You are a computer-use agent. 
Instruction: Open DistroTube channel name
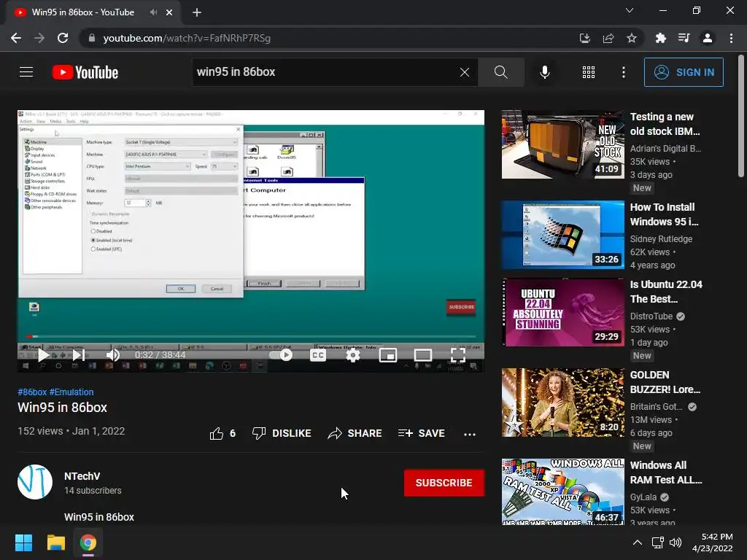tap(651, 316)
